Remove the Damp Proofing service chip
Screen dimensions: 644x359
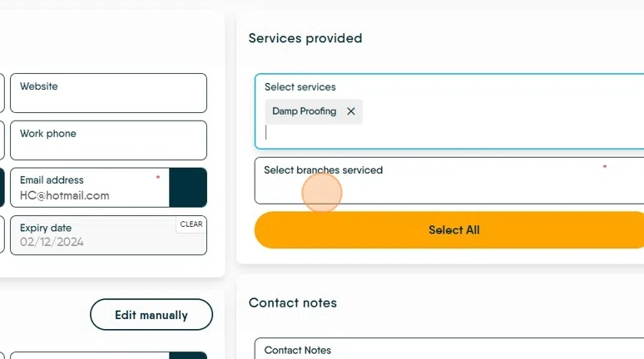pos(350,111)
